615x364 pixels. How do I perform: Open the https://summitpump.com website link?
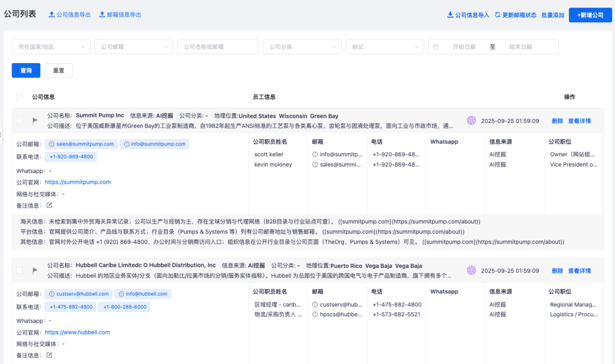[77, 182]
